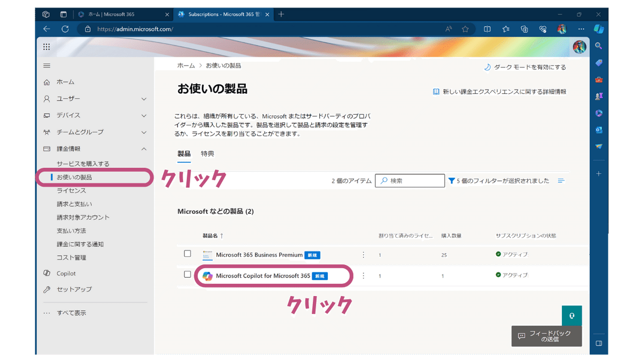Open Edge profile avatar in toolbar
644x362 pixels.
click(562, 29)
